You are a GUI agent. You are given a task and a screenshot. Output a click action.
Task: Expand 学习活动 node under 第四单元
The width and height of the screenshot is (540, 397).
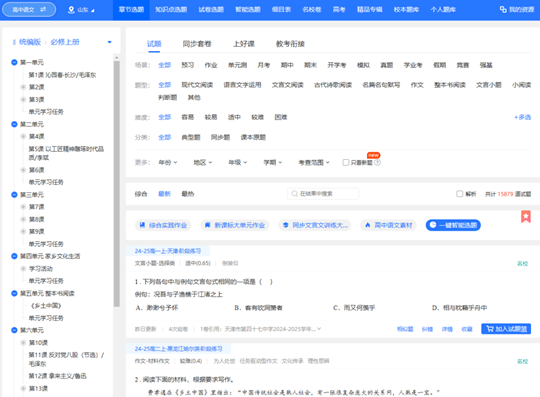click(23, 269)
